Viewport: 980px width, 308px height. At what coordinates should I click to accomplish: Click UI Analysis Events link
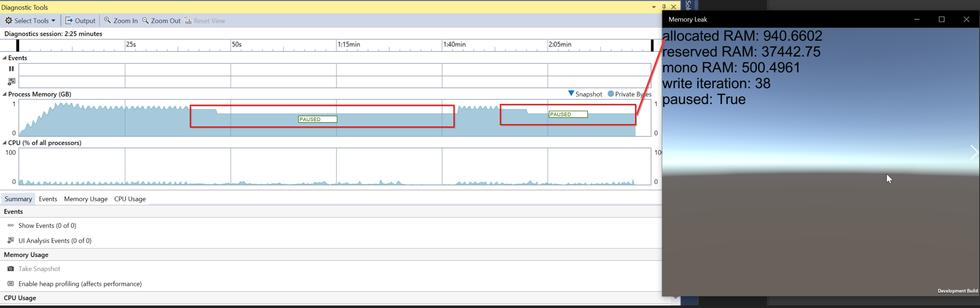tap(55, 241)
